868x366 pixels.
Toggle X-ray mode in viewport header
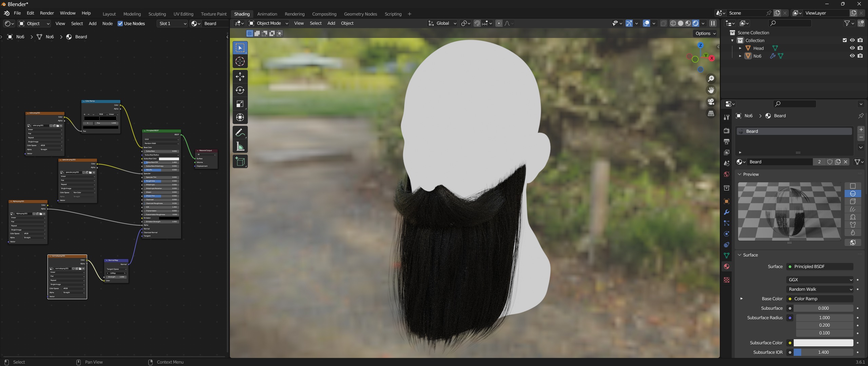[664, 23]
